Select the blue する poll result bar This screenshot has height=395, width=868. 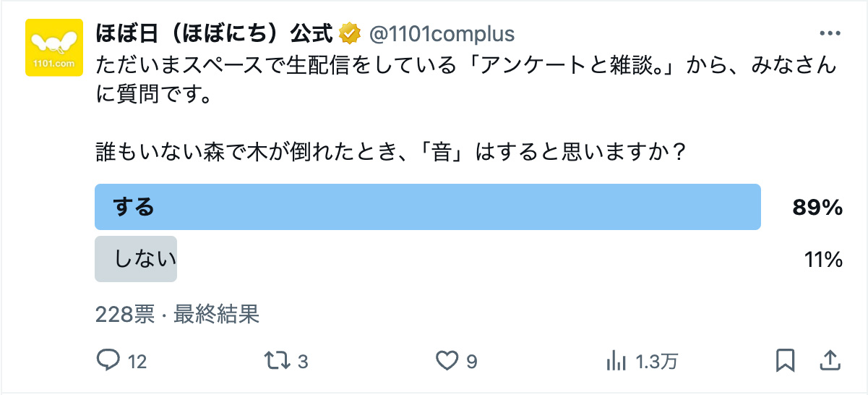click(428, 207)
